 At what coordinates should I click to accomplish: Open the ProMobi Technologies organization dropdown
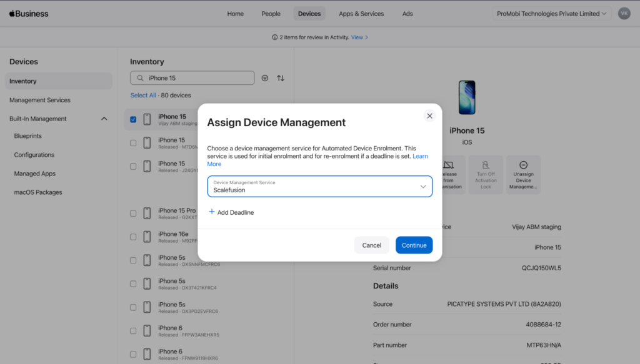551,14
